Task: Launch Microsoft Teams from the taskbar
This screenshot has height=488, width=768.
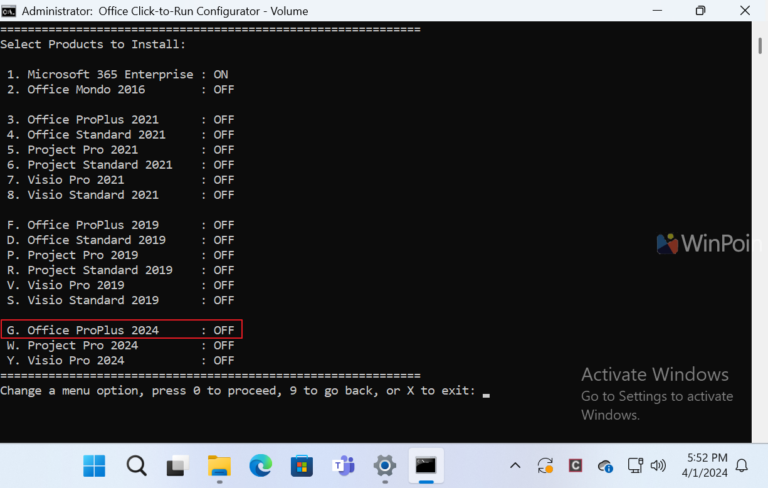Action: point(343,466)
